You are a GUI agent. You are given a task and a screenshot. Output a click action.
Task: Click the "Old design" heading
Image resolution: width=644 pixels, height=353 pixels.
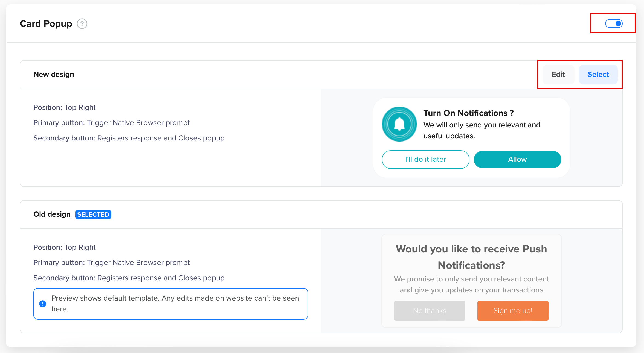point(52,214)
